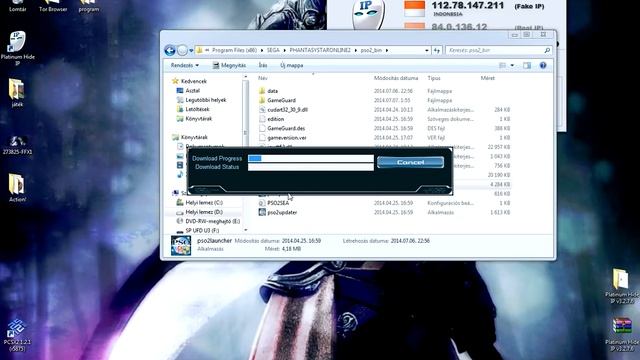This screenshot has width=640, height=360.
Task: Select the edition text file
Action: [276, 119]
